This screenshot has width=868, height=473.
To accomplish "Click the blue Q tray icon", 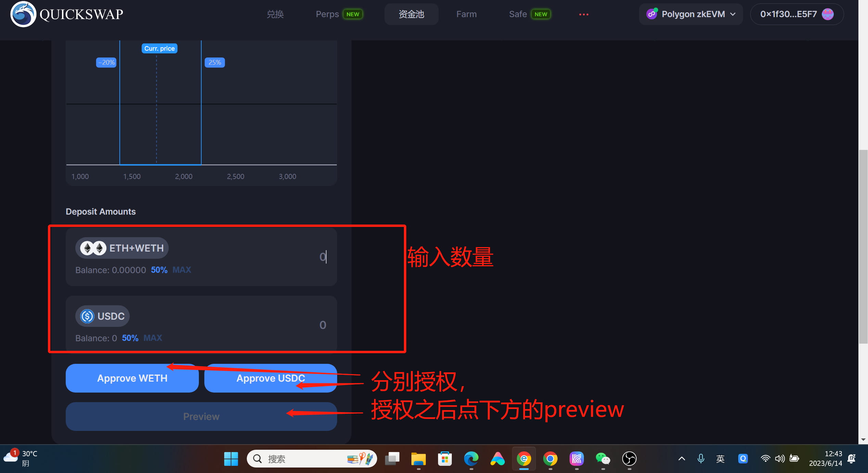I will (743, 459).
